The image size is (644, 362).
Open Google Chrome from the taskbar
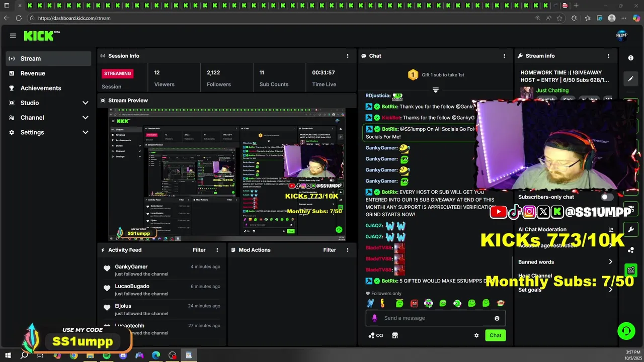click(x=74, y=355)
